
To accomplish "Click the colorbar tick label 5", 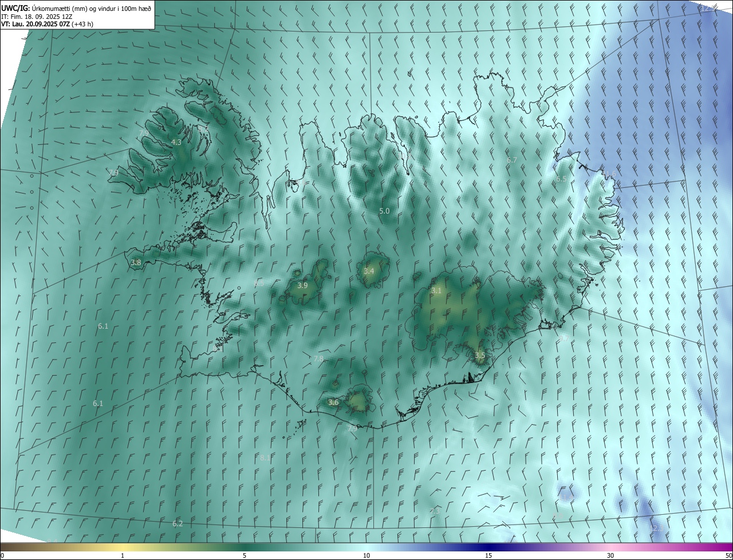I will click(245, 555).
